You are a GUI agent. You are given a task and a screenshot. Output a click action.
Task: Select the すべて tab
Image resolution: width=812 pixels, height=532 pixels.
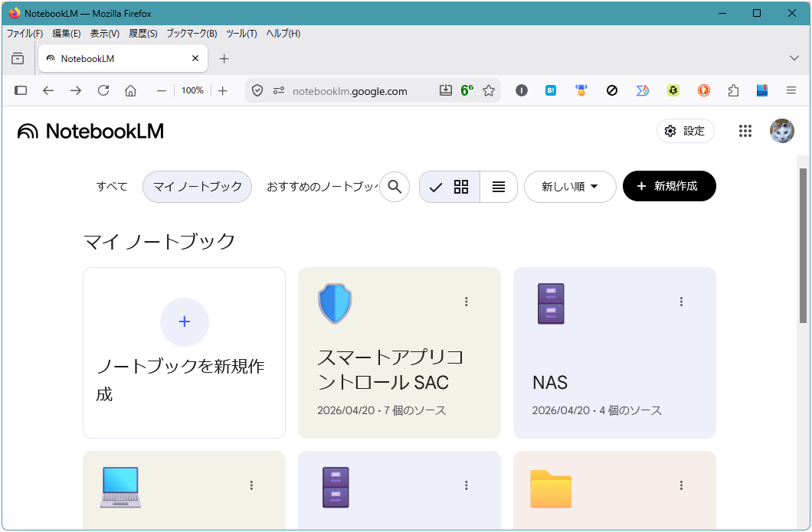click(x=112, y=186)
